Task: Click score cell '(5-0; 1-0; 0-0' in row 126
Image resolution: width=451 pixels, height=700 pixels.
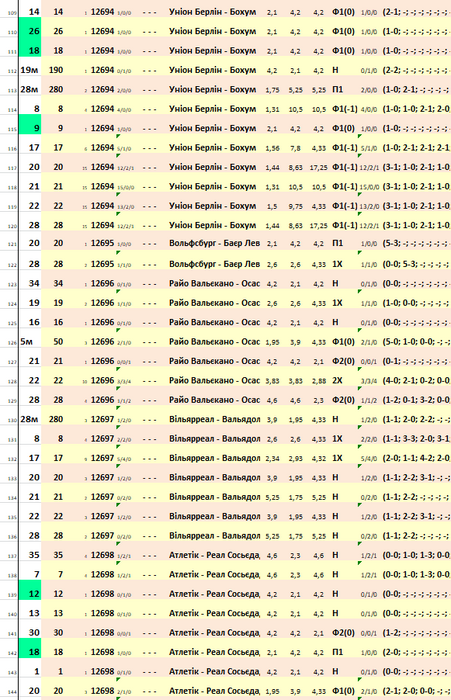Action: (416, 342)
